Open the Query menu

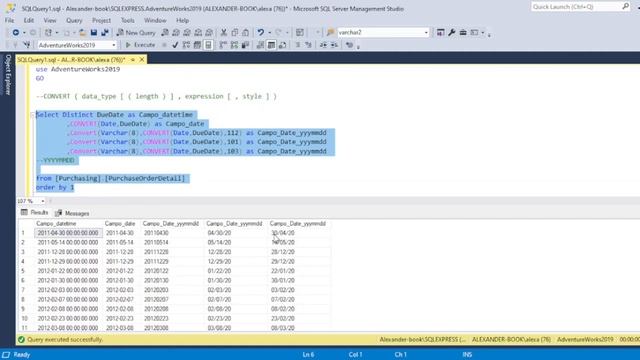coord(74,20)
